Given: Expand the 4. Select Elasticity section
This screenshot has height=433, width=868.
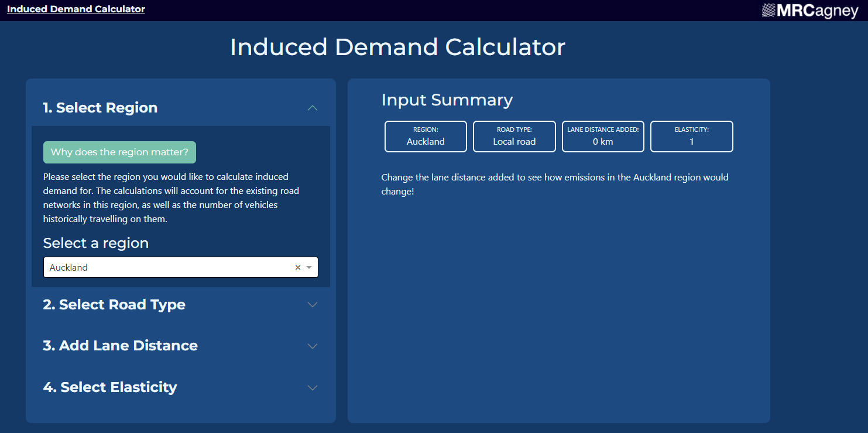Looking at the screenshot, I should pyautogui.click(x=110, y=387).
